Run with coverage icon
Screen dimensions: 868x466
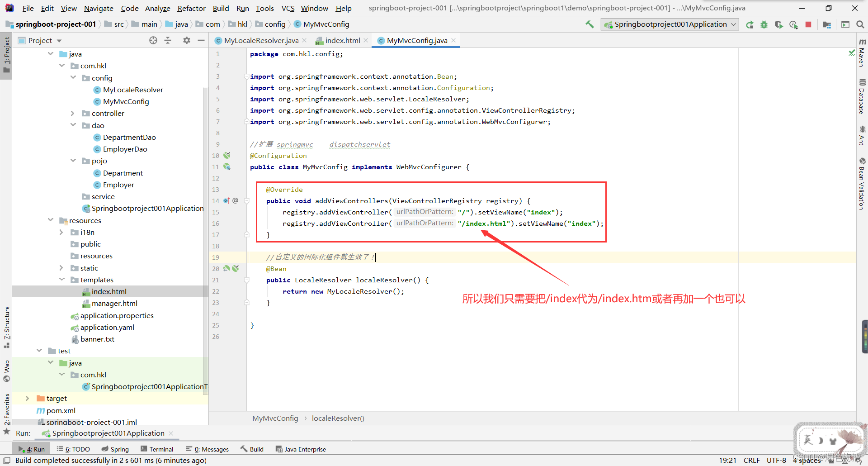click(x=778, y=25)
